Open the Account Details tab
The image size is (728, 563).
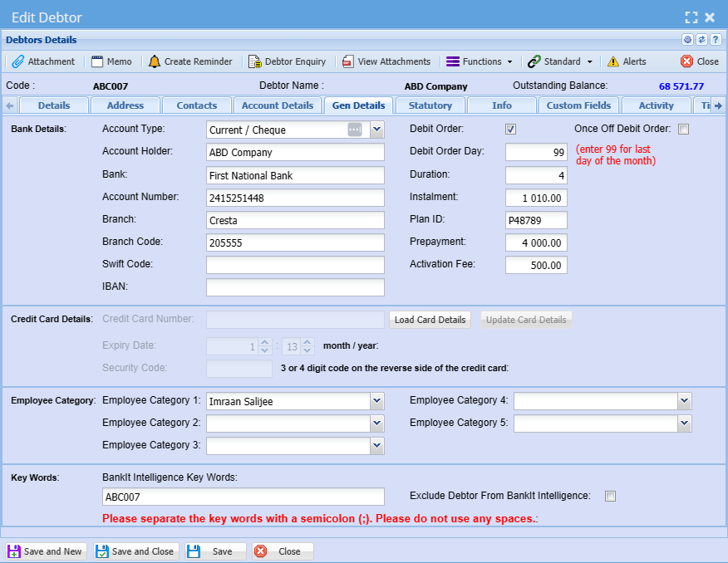277,105
